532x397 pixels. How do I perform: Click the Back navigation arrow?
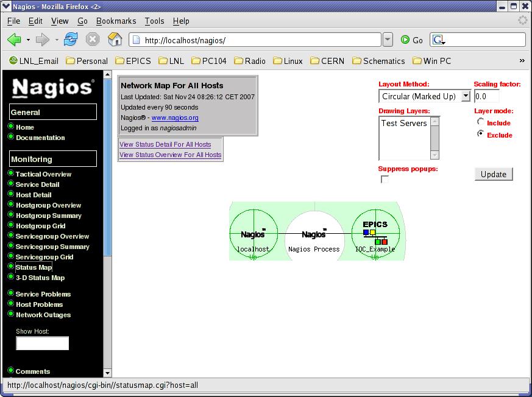[x=14, y=39]
